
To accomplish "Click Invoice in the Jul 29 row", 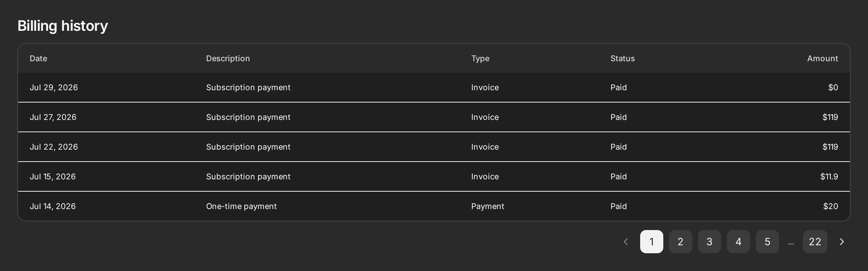I will coord(485,88).
